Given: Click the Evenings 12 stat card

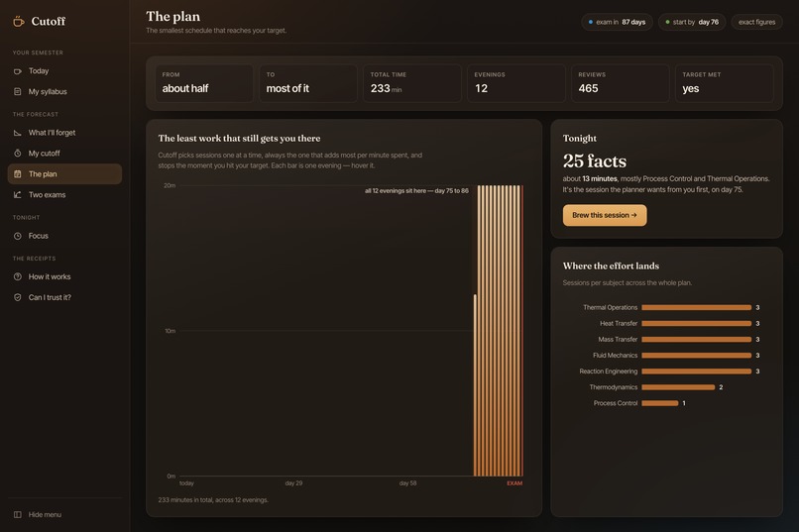Looking at the screenshot, I should click(515, 83).
